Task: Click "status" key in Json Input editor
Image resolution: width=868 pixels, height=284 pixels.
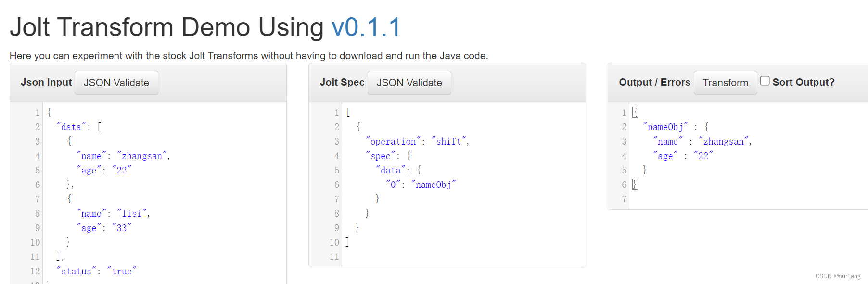Action: [x=76, y=271]
